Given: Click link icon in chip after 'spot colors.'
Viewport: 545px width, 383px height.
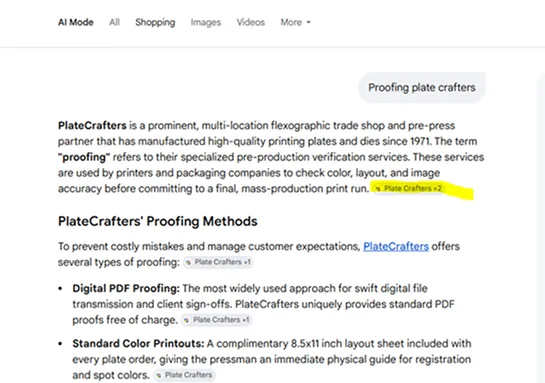Looking at the screenshot, I should 159,375.
